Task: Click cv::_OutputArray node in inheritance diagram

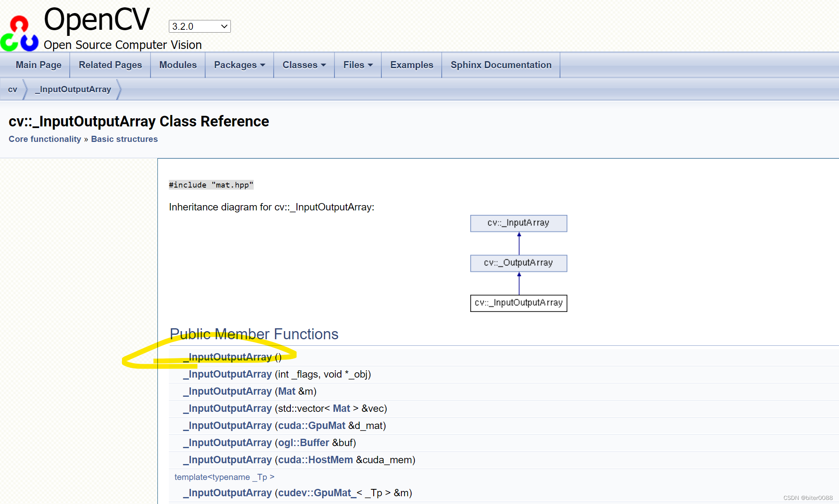Action: (x=518, y=263)
